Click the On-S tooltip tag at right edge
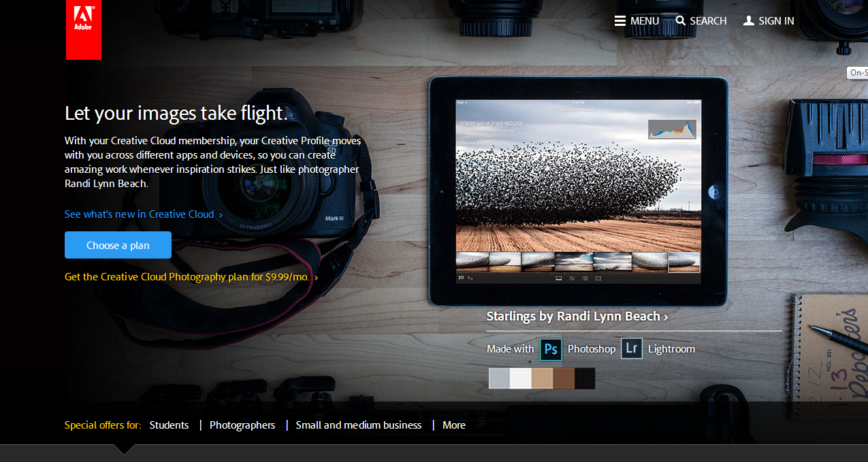 coord(858,73)
